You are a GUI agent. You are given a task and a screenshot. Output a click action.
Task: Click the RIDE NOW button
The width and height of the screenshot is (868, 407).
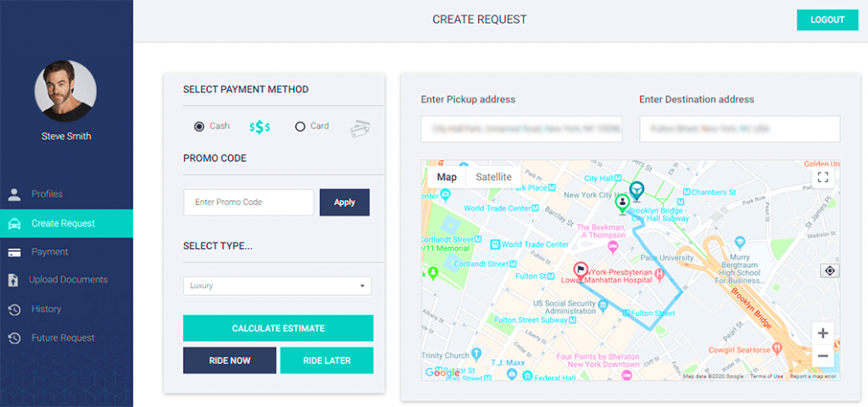[x=230, y=360]
